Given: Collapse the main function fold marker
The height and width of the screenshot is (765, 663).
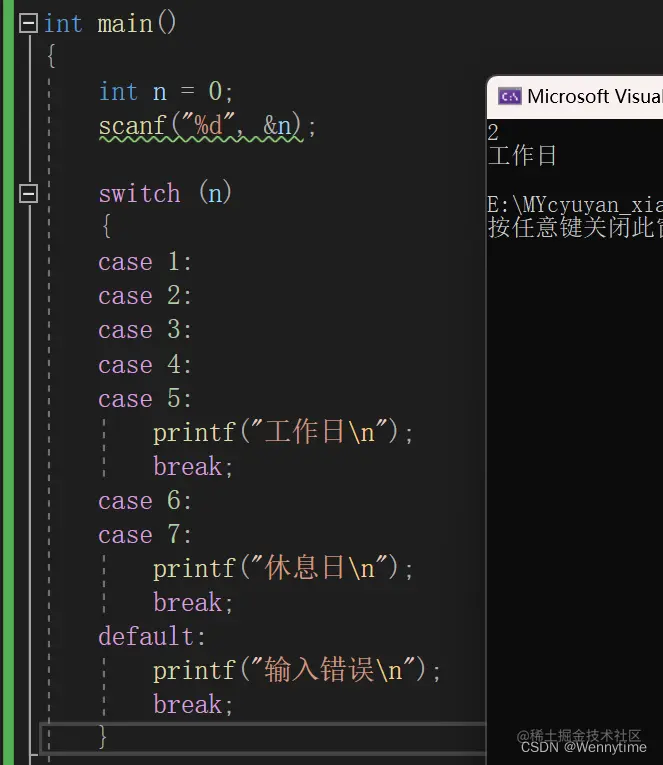Looking at the screenshot, I should pyautogui.click(x=28, y=23).
